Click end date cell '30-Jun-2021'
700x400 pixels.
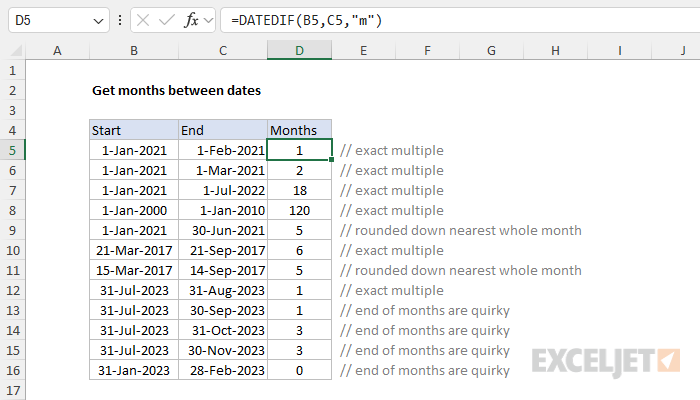(223, 230)
